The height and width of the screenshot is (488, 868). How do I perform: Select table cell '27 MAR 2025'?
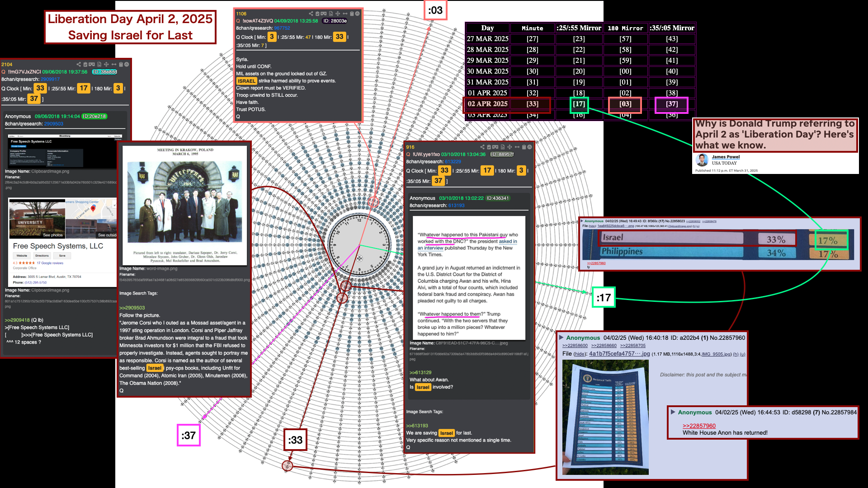coord(488,39)
